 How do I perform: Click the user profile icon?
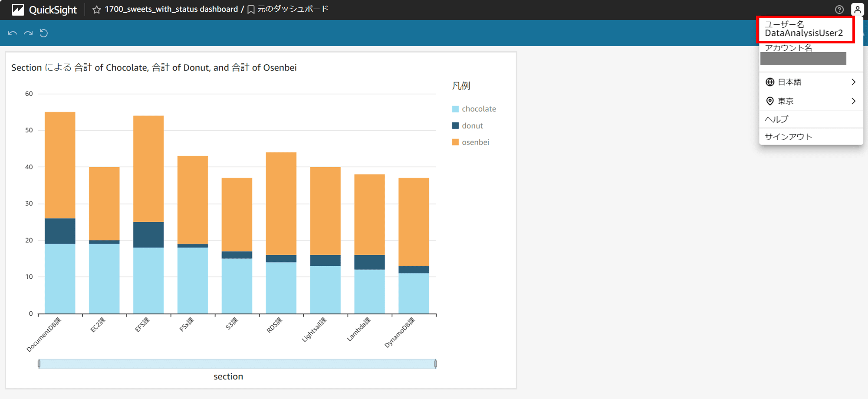pos(858,10)
